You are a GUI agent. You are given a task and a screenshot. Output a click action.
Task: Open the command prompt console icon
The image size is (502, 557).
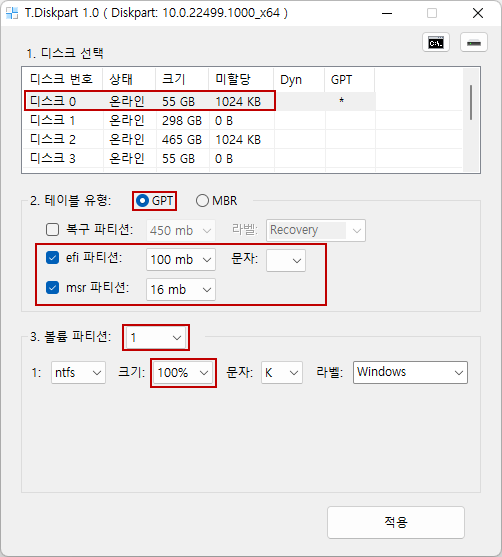[436, 43]
